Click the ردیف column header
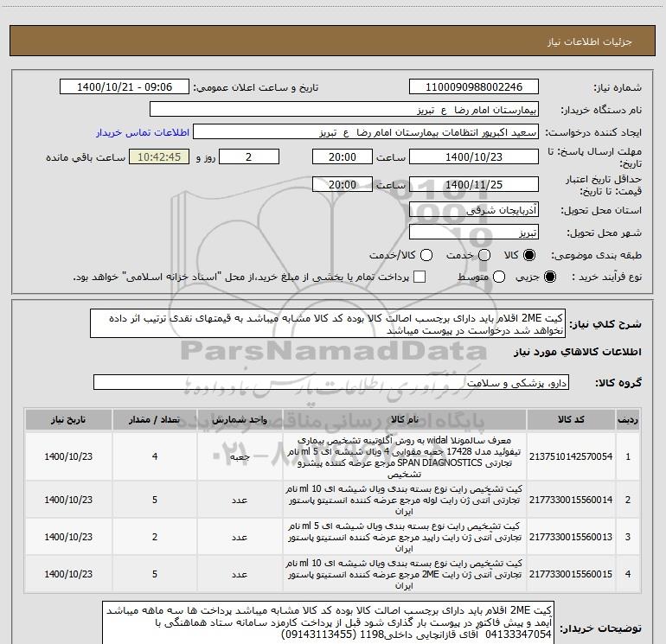 click(628, 419)
